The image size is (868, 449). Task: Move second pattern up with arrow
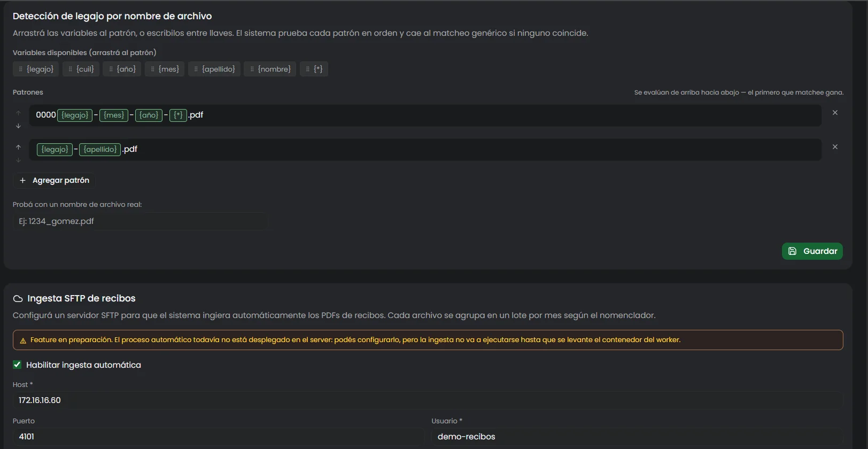tap(18, 147)
